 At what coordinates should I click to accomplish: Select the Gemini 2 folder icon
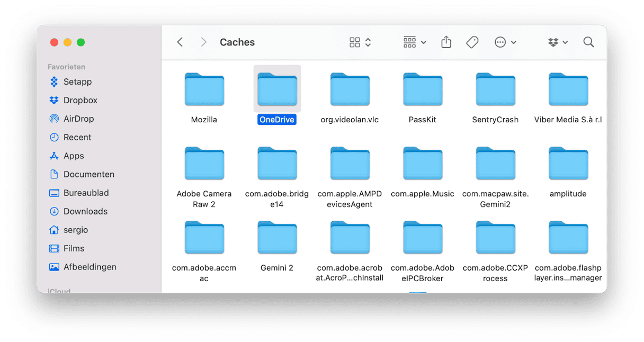[278, 238]
